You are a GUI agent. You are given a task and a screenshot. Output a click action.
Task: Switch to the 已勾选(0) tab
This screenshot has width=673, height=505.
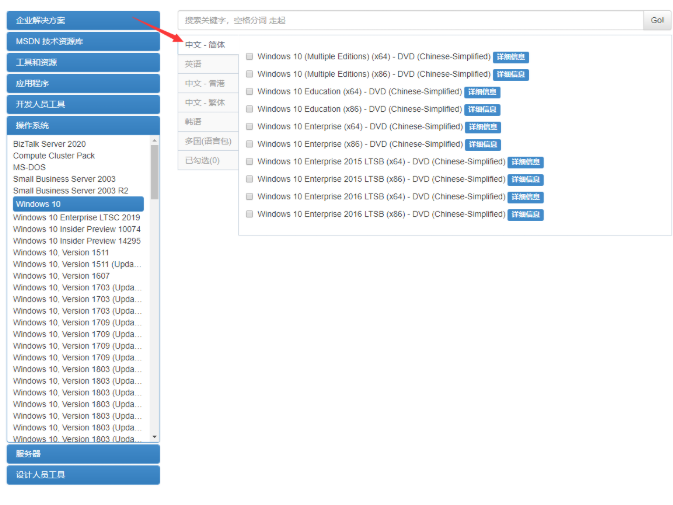pos(202,160)
